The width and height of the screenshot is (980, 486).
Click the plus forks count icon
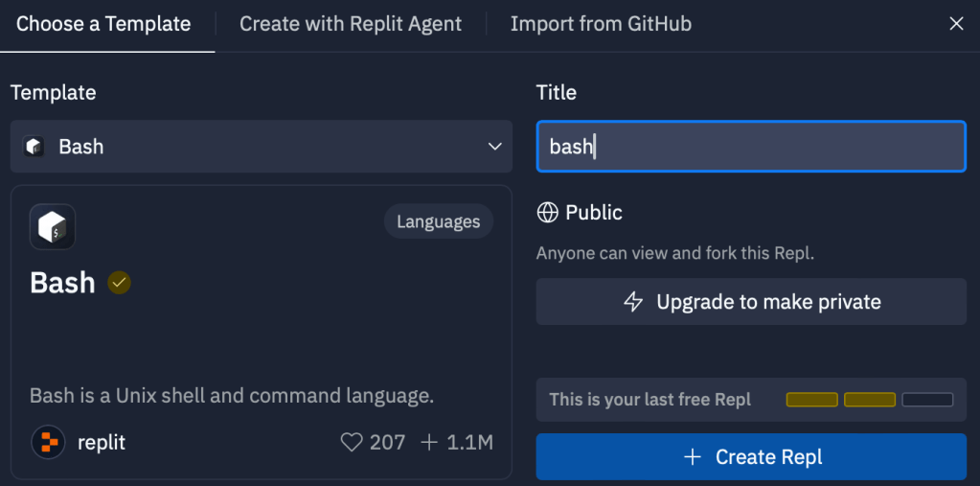[429, 442]
